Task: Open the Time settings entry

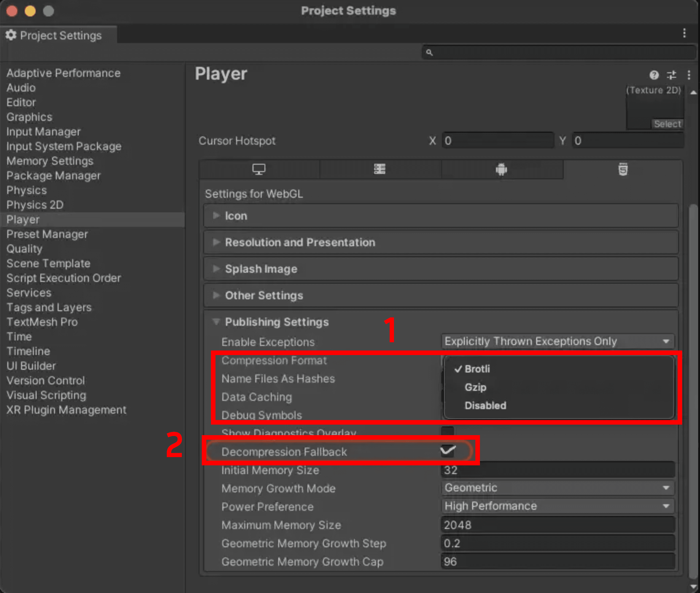Action: [x=19, y=337]
